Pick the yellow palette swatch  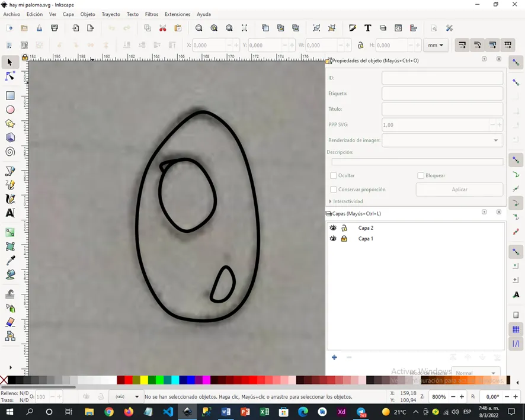[x=144, y=380]
